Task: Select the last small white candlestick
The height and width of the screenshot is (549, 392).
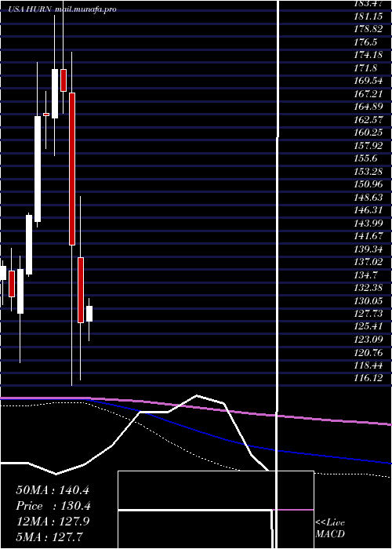Action: tap(89, 314)
